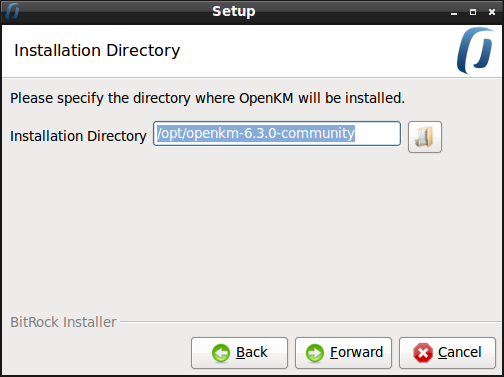The height and width of the screenshot is (377, 504).
Task: Click the OpenKM logo in header
Action: [476, 50]
